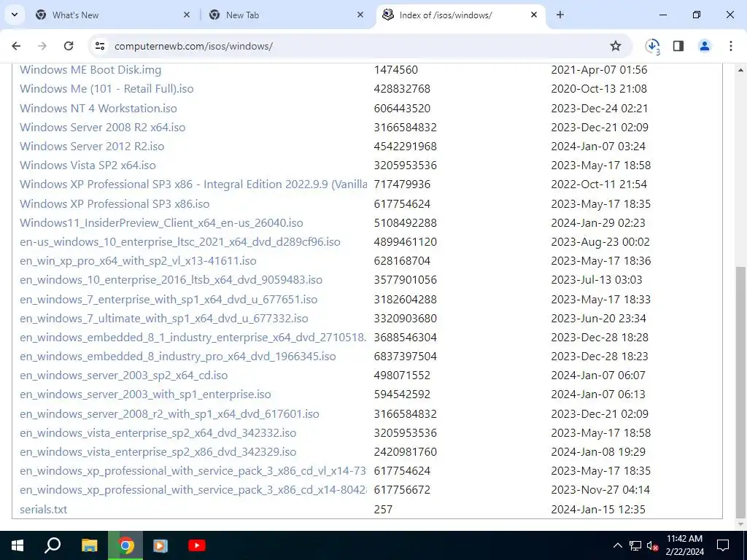Download en_windows_10_enterprise_2016_ltsb iso
The height and width of the screenshot is (560, 747).
coord(171,281)
